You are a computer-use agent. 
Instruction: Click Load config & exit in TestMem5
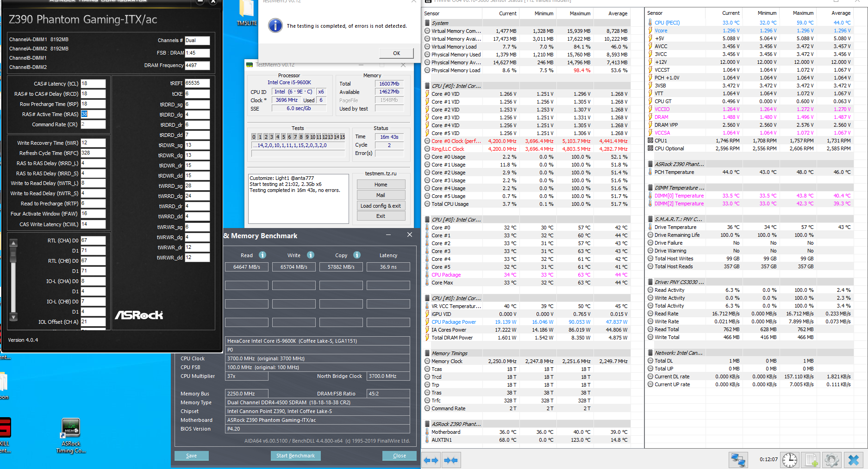(x=381, y=206)
